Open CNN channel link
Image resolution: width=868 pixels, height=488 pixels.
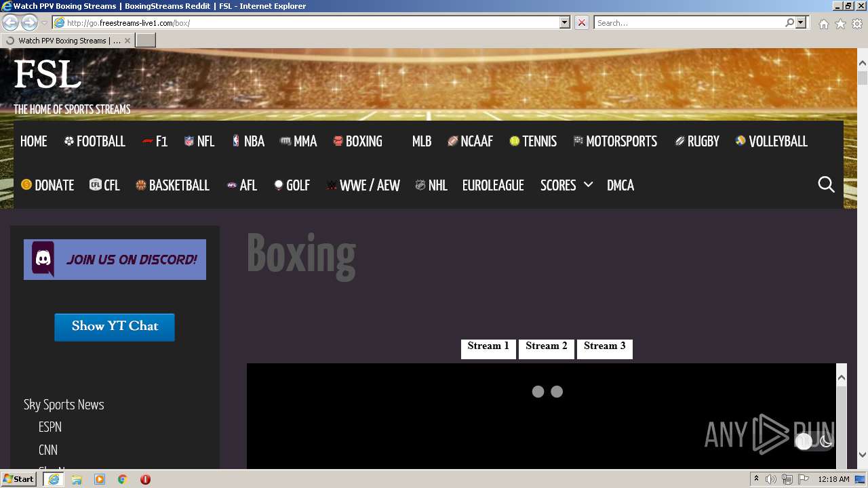48,450
